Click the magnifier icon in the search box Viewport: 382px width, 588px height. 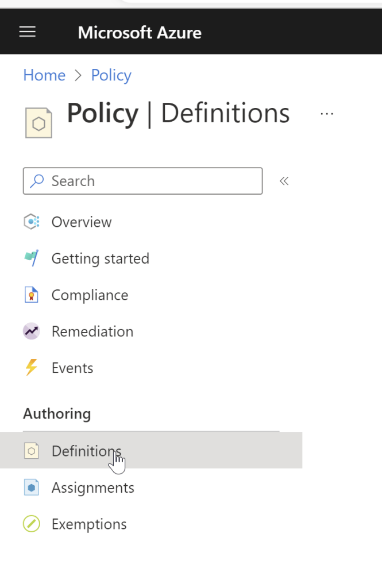[37, 181]
